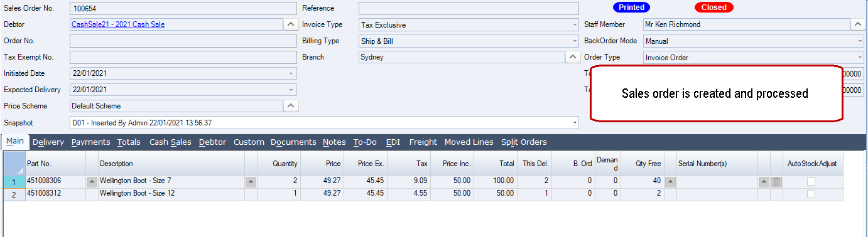The width and height of the screenshot is (868, 237).
Task: Open the Custom tab
Action: pos(249,142)
